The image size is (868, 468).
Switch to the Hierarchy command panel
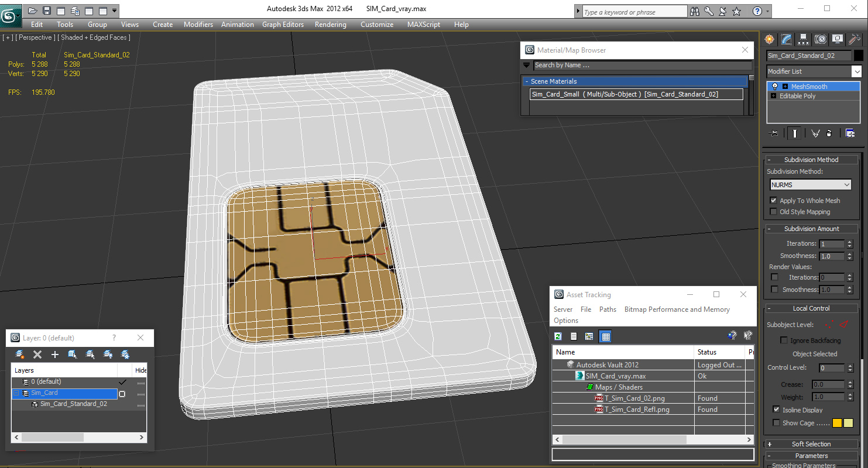pyautogui.click(x=804, y=39)
